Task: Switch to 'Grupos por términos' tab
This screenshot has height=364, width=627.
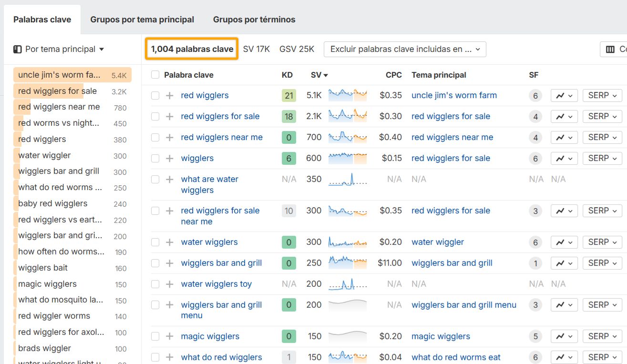Action: [x=254, y=20]
